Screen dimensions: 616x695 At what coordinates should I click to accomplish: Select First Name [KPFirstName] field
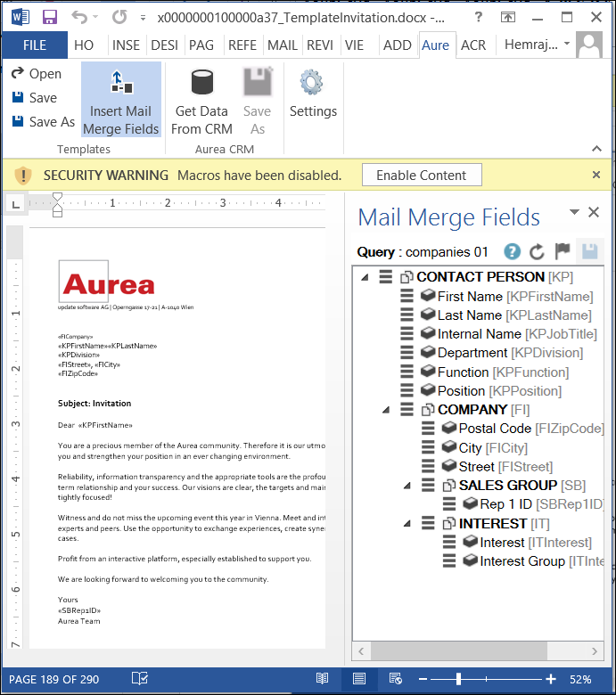pyautogui.click(x=506, y=296)
